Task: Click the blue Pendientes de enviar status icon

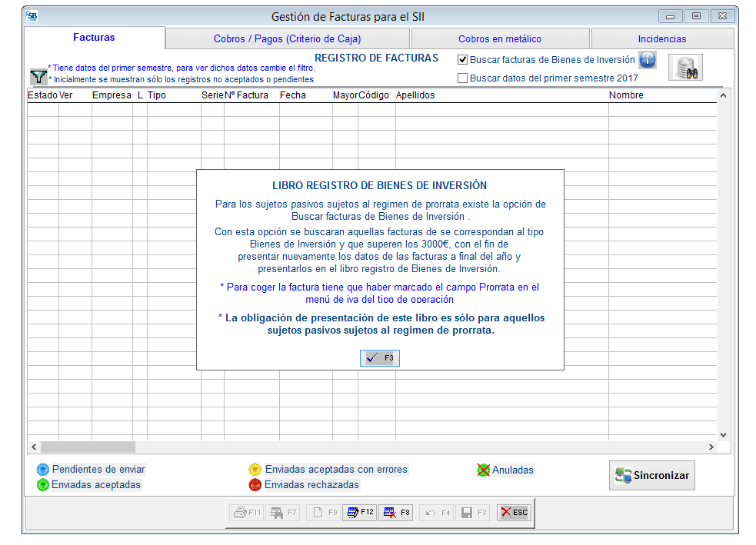Action: tap(43, 470)
